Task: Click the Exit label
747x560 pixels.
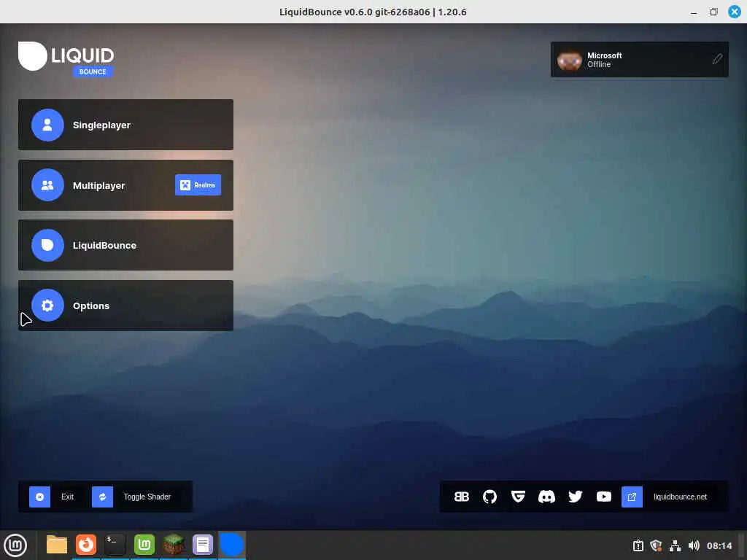Action: [67, 497]
